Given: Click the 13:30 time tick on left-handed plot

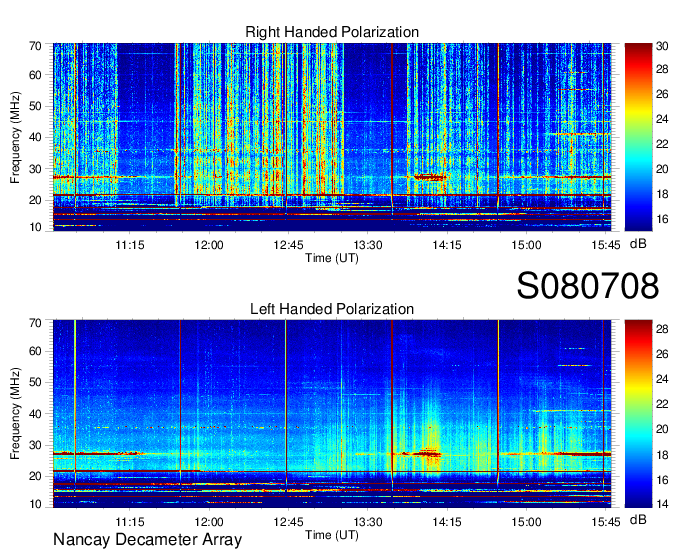Looking at the screenshot, I should [368, 522].
